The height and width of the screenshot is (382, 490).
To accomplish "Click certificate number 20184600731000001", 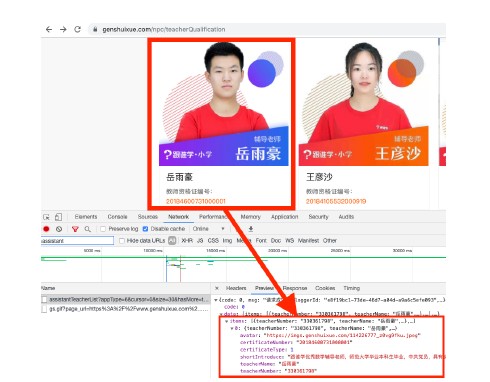I will (x=196, y=201).
